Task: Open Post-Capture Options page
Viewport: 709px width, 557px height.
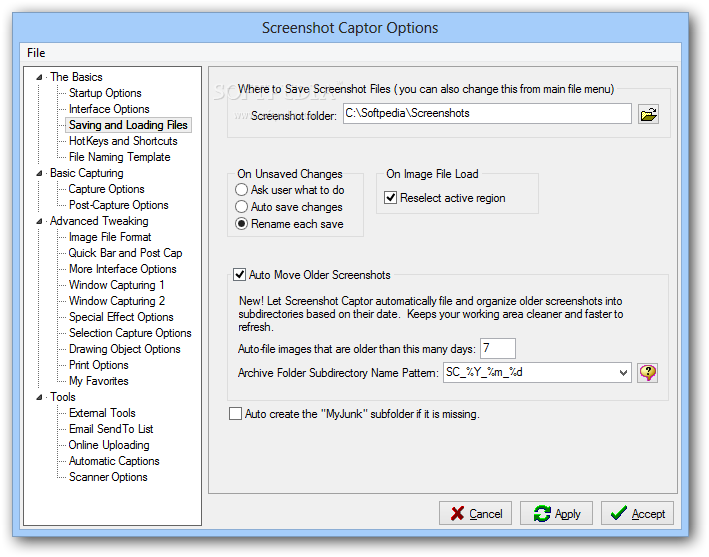Action: tap(118, 205)
